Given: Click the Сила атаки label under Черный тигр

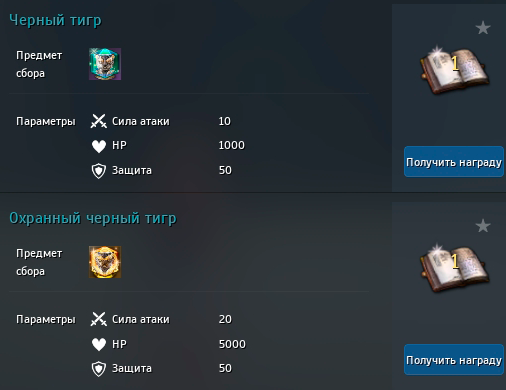Looking at the screenshot, I should (141, 121).
